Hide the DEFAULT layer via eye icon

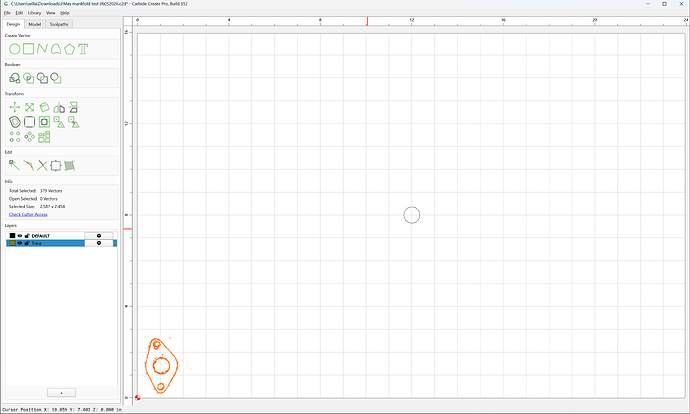[20, 236]
